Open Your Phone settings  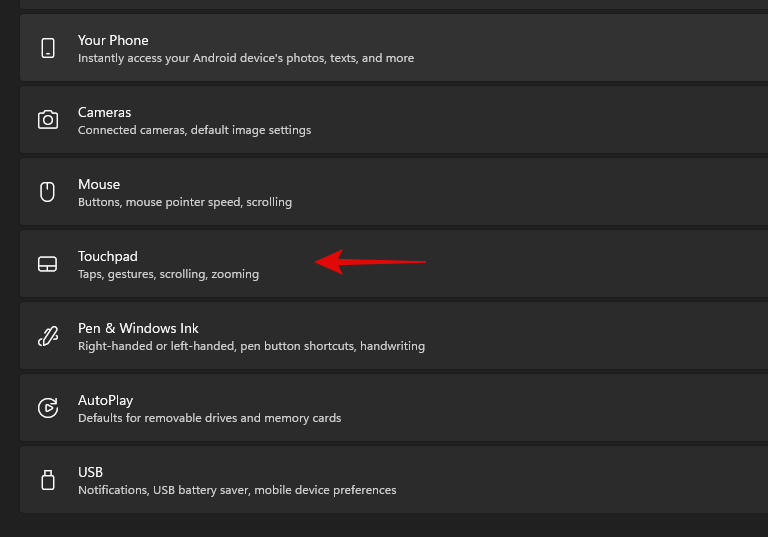(113, 40)
